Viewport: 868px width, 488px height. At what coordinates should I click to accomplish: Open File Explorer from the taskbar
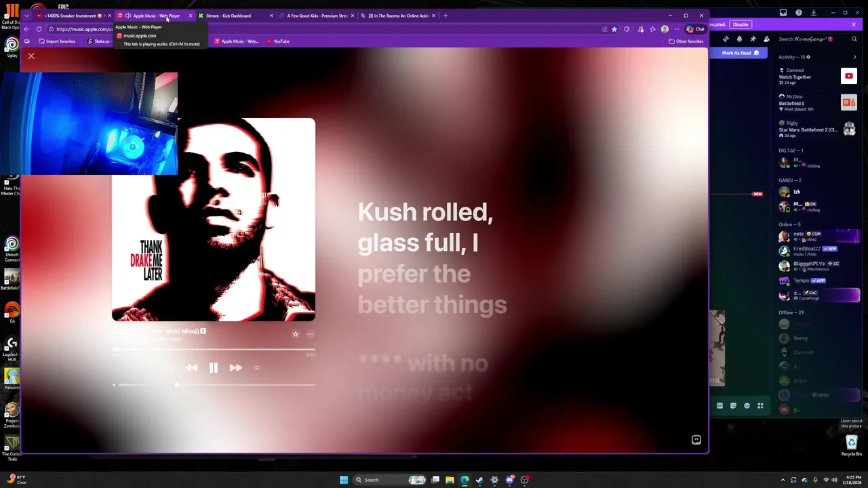pos(450,480)
